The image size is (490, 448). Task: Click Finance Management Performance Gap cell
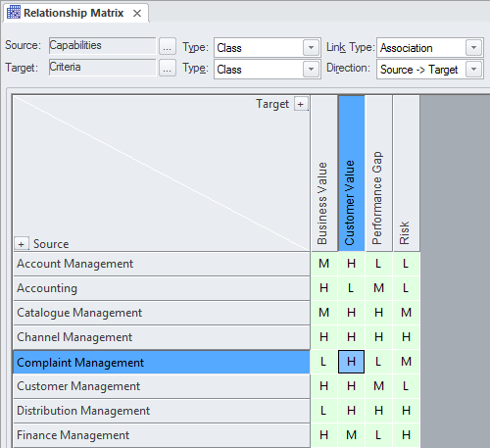click(x=378, y=435)
